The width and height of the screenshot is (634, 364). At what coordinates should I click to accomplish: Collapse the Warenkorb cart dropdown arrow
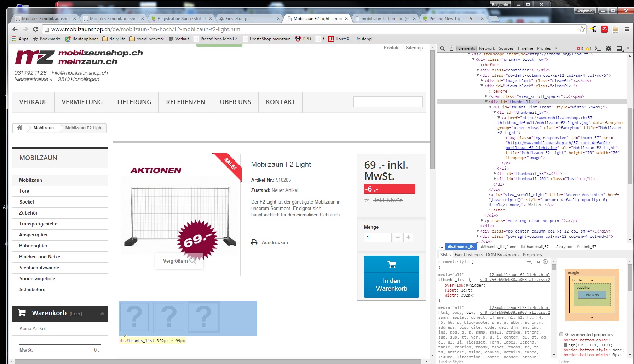click(102, 313)
